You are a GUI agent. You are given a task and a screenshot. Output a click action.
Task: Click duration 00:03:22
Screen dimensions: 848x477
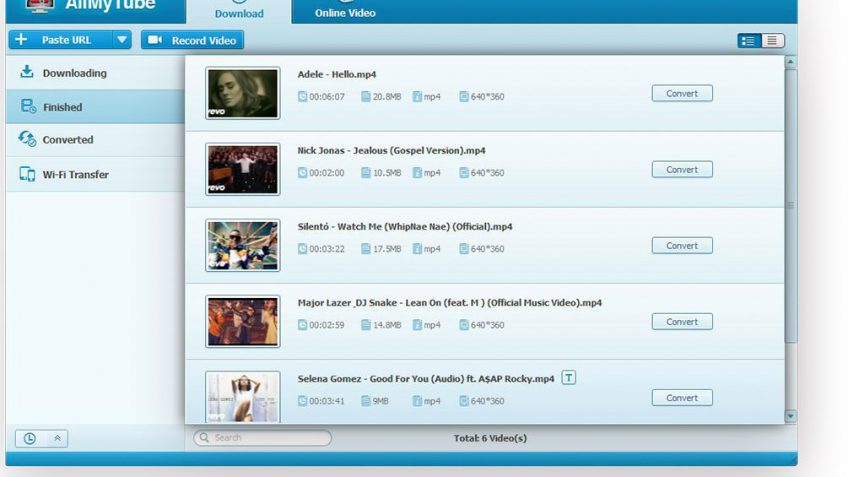327,249
